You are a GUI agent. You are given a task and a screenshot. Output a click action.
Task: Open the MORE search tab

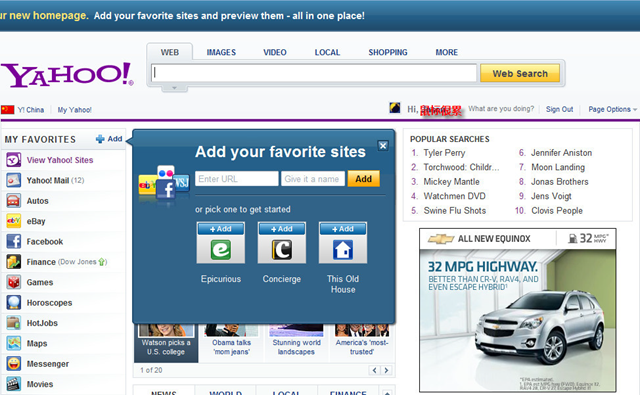click(x=447, y=52)
